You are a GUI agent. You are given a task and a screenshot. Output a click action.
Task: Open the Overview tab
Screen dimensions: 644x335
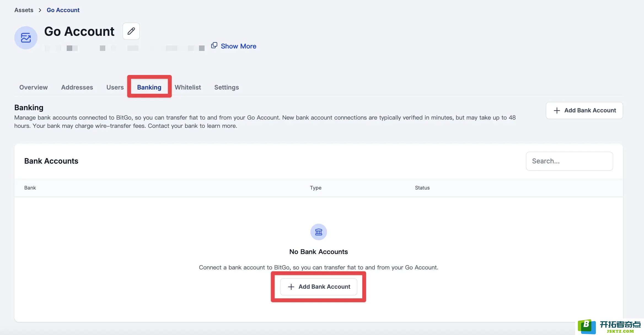[33, 87]
